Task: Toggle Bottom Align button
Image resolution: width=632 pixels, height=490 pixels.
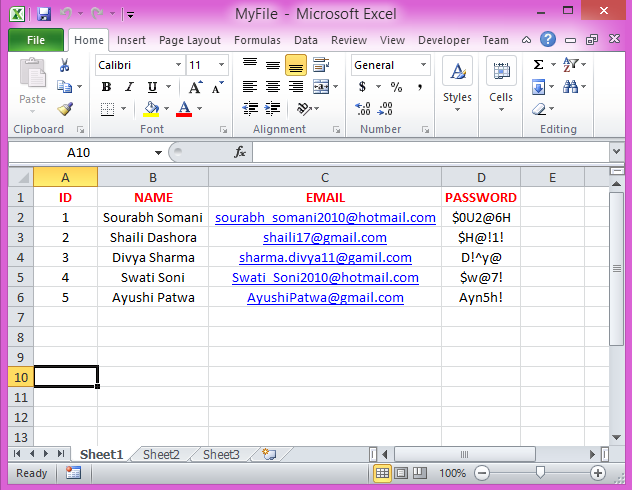Action: pyautogui.click(x=296, y=65)
